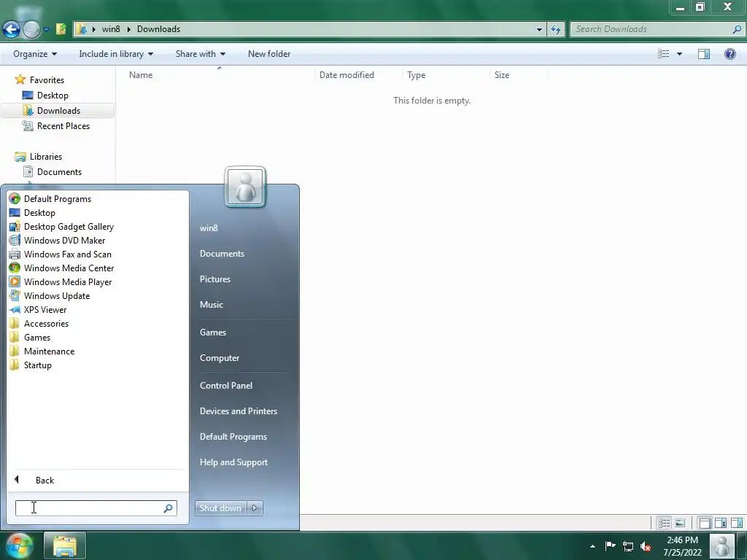Open Games from Start menu right pane
This screenshot has width=747, height=560.
coord(213,332)
